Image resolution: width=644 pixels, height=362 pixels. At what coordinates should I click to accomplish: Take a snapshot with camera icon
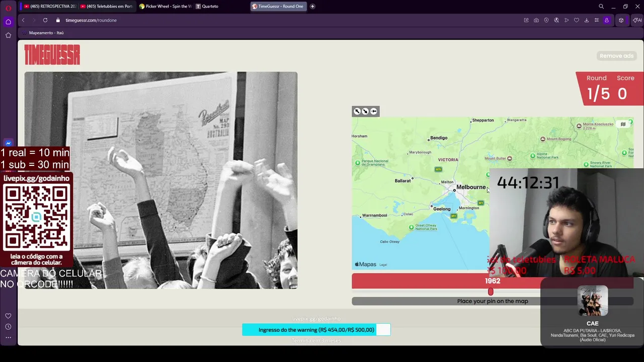[x=536, y=20]
